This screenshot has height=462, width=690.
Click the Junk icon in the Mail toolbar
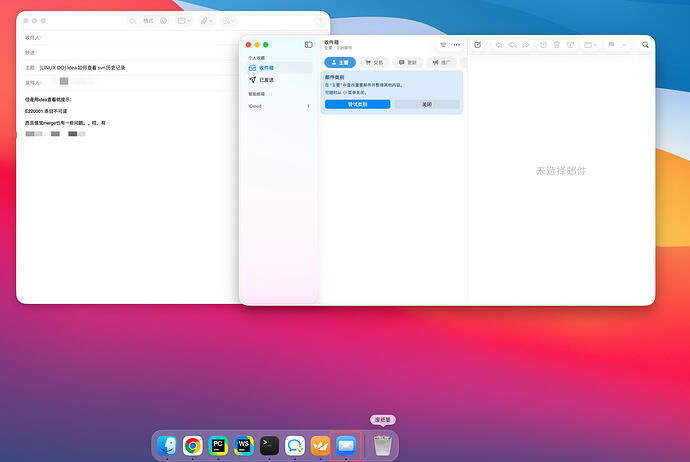(x=570, y=45)
